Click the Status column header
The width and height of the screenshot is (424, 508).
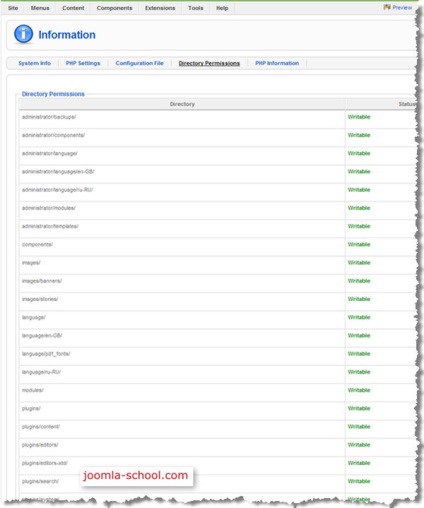[x=407, y=104]
